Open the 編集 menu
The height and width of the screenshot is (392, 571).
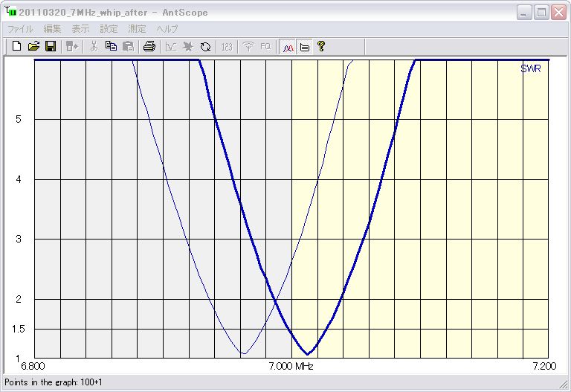point(53,29)
